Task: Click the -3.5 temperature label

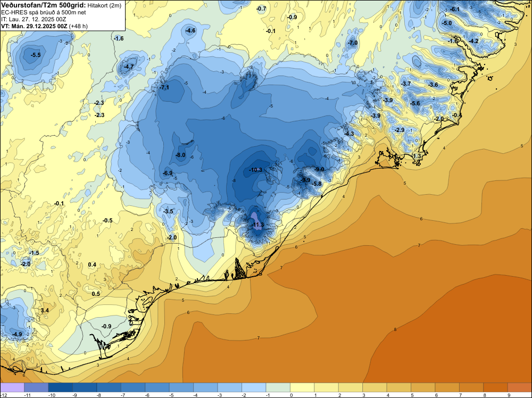Action: pos(168,211)
